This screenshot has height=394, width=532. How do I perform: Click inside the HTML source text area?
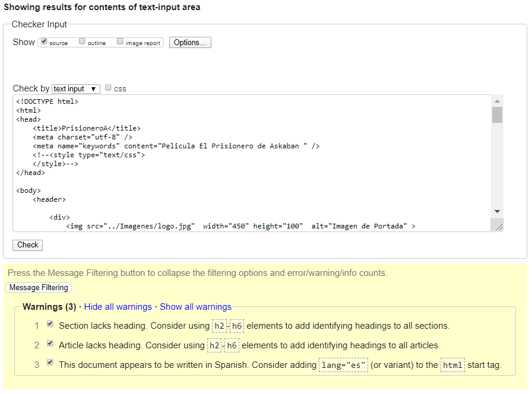tap(237, 160)
